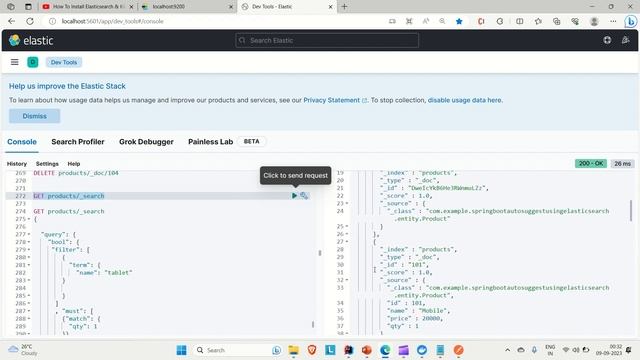The image size is (640, 360).
Task: Open PowerPoint from the taskbar
Action: coord(367,350)
